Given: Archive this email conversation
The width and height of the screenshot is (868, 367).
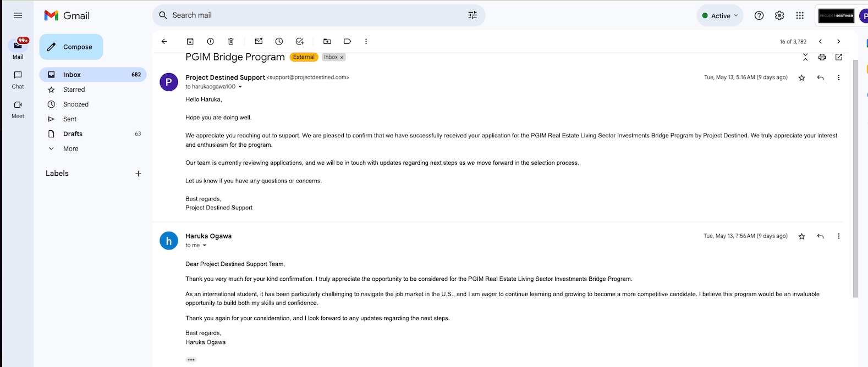Looking at the screenshot, I should click(190, 41).
